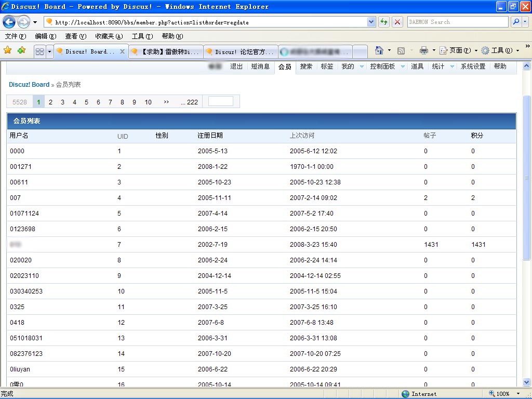
Task: Click into the DAEMON Search box
Action: tap(458, 22)
